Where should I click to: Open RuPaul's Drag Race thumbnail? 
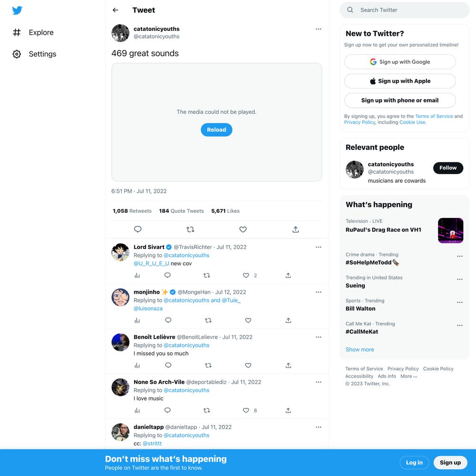coord(450,230)
